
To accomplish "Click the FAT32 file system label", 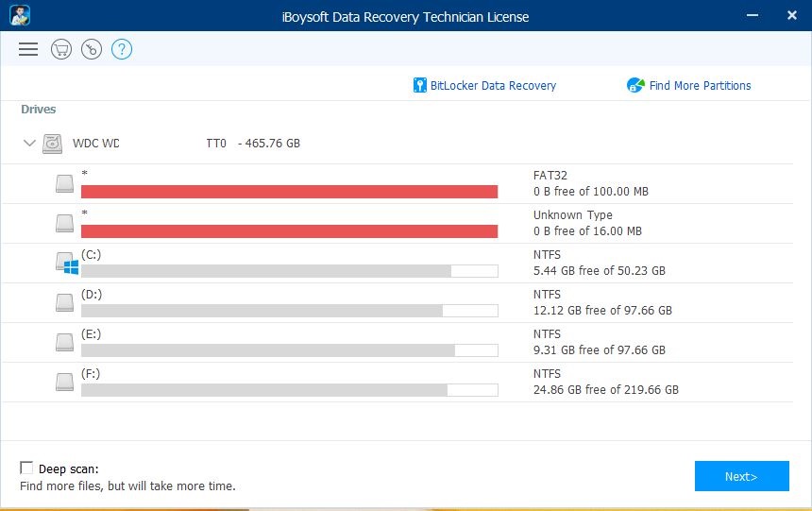I will 550,175.
